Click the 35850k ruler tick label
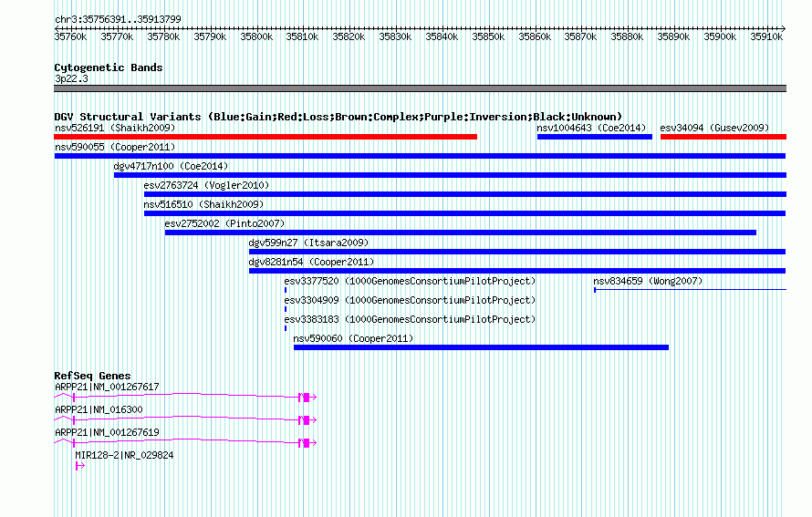The height and width of the screenshot is (517, 812). pyautogui.click(x=488, y=36)
